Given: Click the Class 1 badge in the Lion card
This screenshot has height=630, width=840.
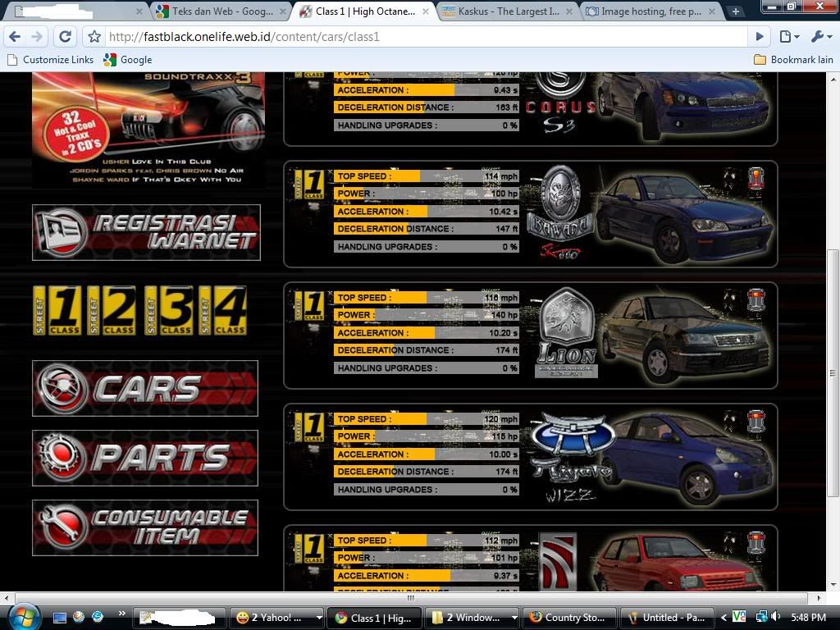Looking at the screenshot, I should point(309,306).
